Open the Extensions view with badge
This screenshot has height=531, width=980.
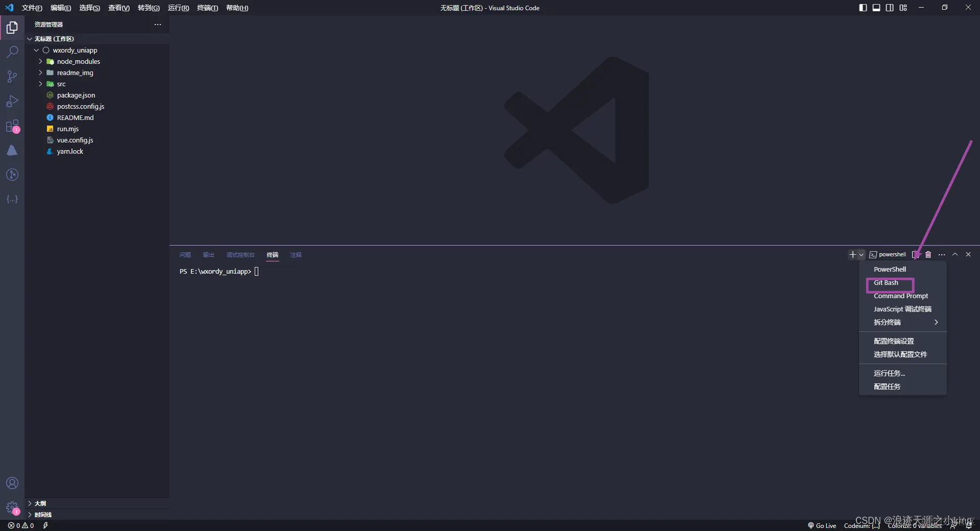[12, 126]
